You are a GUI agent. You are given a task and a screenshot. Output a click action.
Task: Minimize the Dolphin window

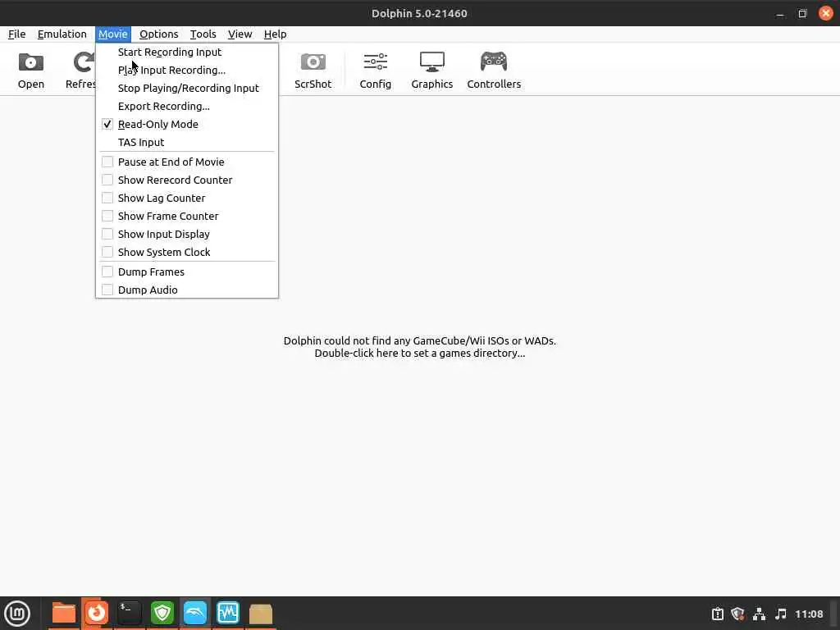click(780, 13)
